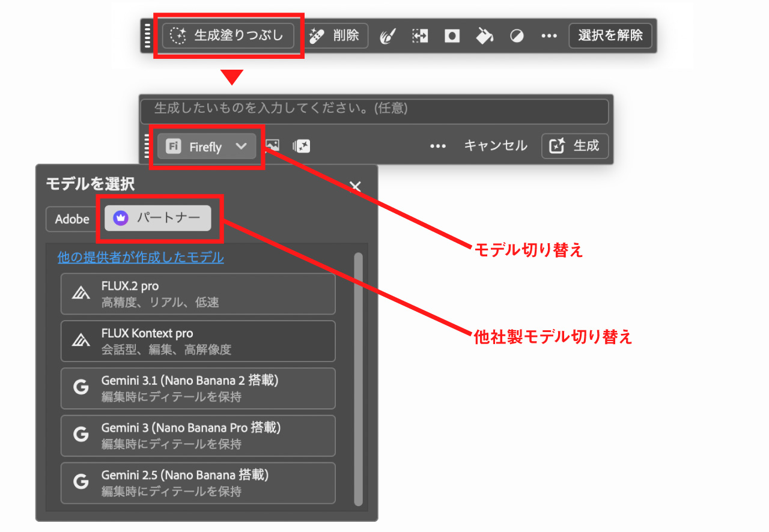Image resolution: width=769 pixels, height=532 pixels.
Task: Click the grip handle left of Firefly
Action: 147,147
